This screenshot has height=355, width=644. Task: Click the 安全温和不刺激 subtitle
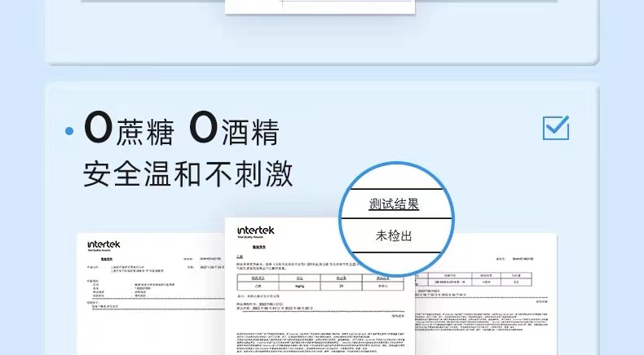coord(188,173)
